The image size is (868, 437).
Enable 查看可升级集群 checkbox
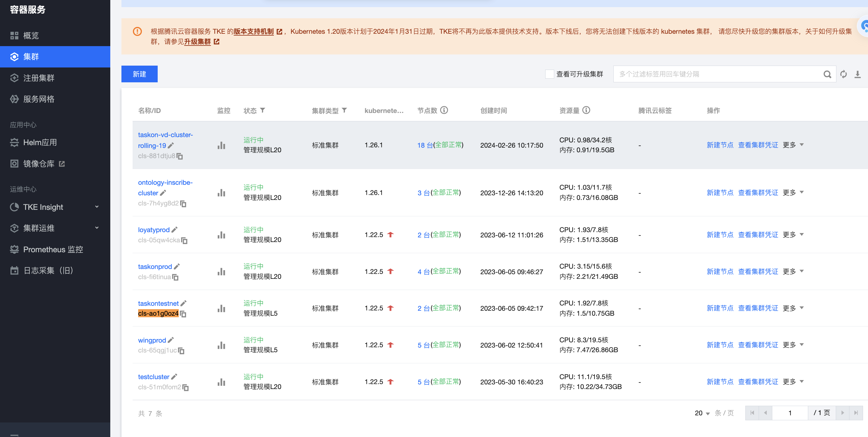pos(549,74)
